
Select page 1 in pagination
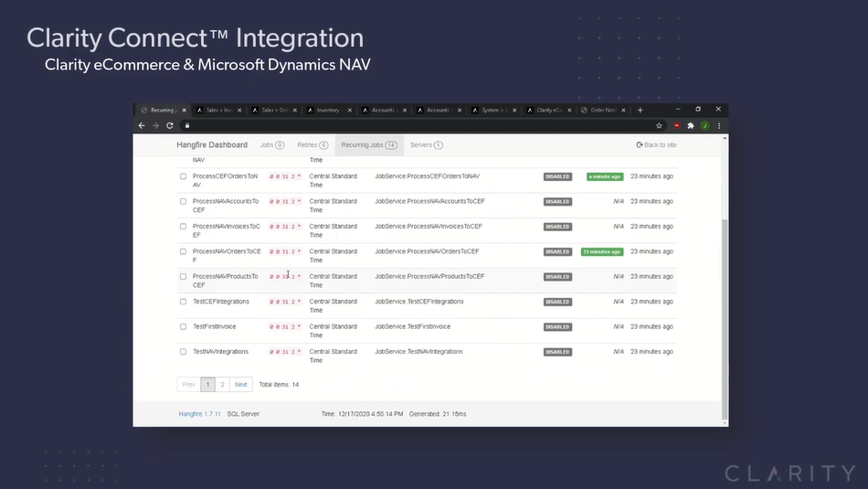pyautogui.click(x=207, y=384)
